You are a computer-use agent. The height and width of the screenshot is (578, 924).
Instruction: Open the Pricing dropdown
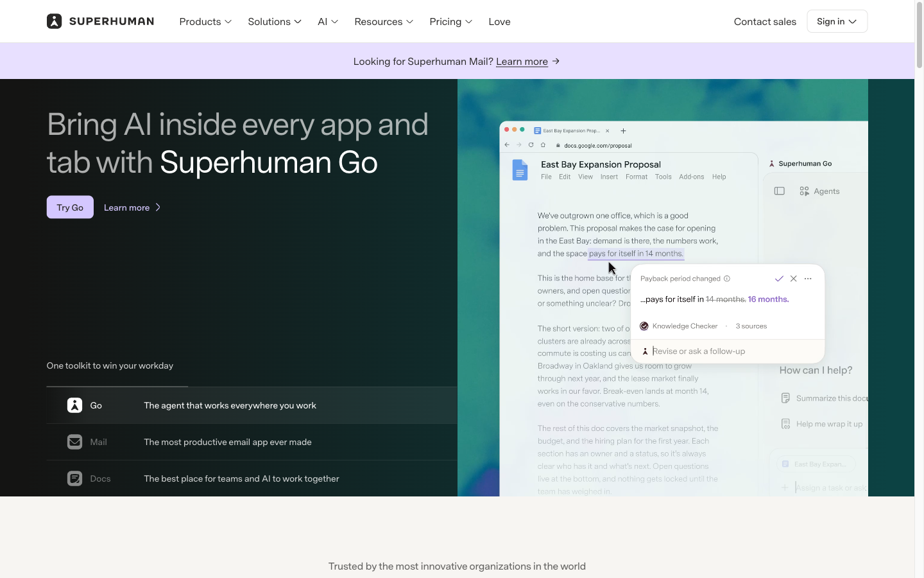tap(451, 22)
